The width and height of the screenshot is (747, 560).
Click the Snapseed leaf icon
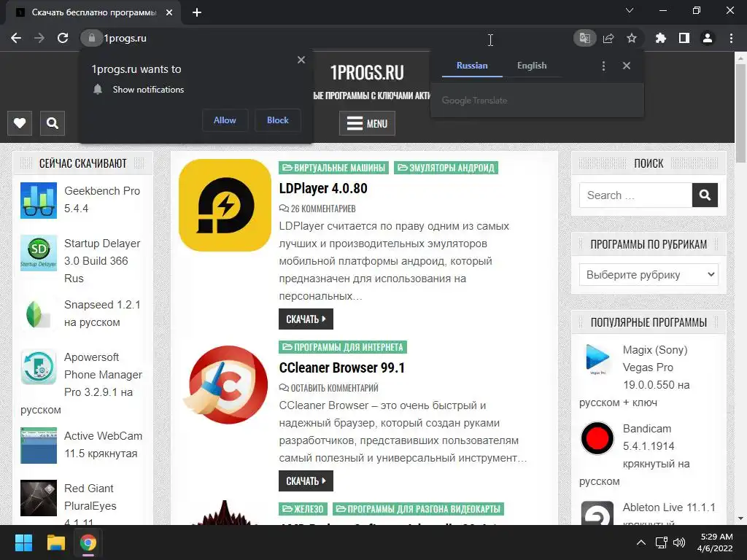(39, 314)
